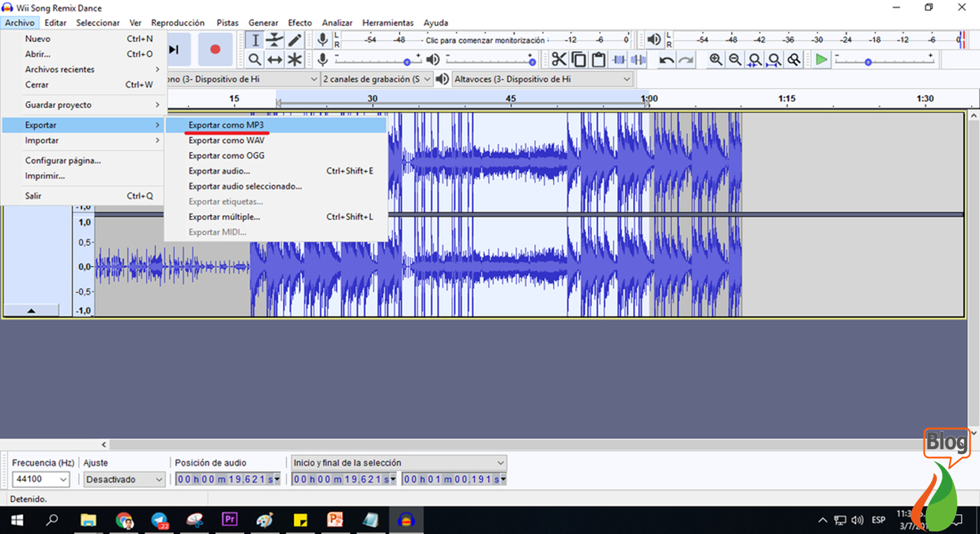Open Ajuste Desactivado dropdown
The width and height of the screenshot is (980, 534).
[124, 479]
